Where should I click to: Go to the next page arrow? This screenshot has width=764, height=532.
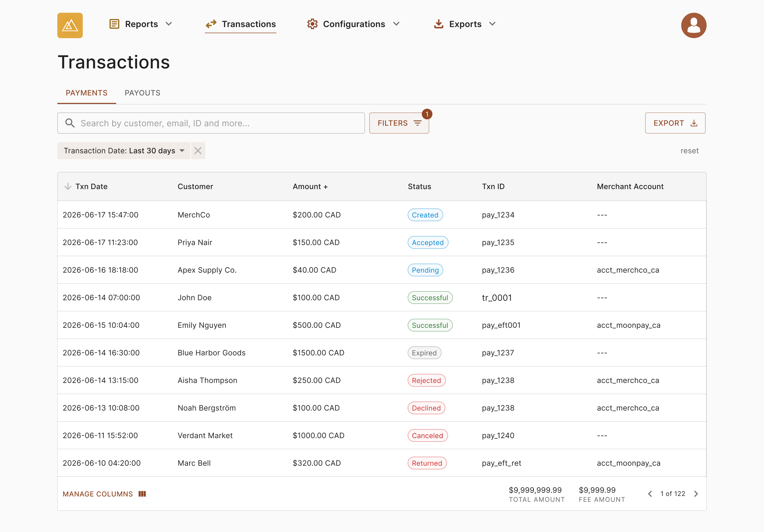(x=696, y=494)
